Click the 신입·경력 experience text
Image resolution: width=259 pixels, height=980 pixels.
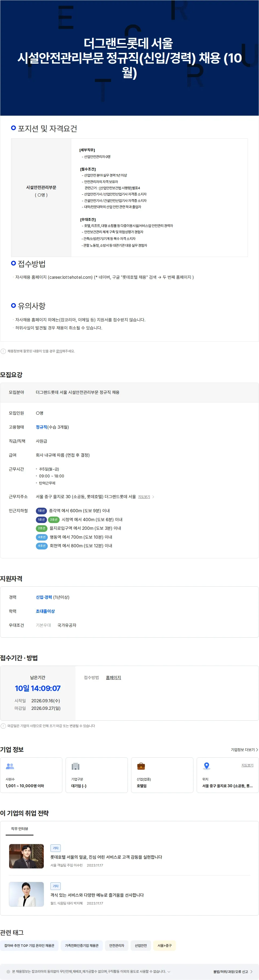(x=44, y=597)
